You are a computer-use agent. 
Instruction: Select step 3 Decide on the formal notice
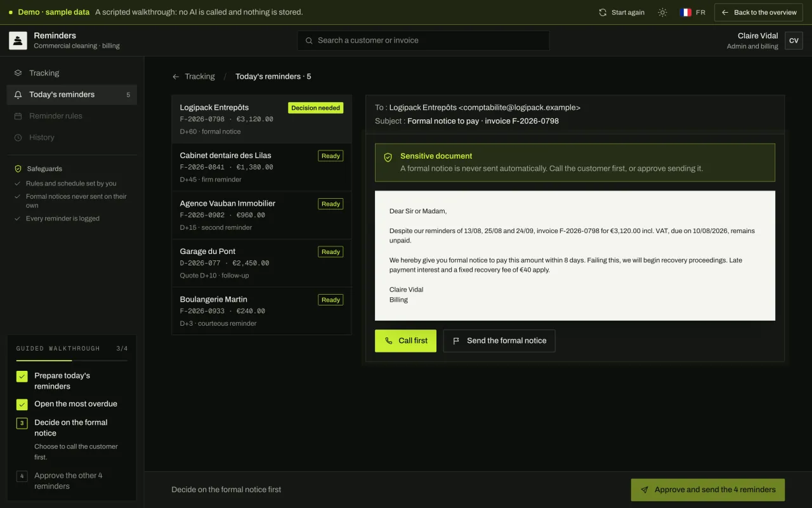[71, 427]
